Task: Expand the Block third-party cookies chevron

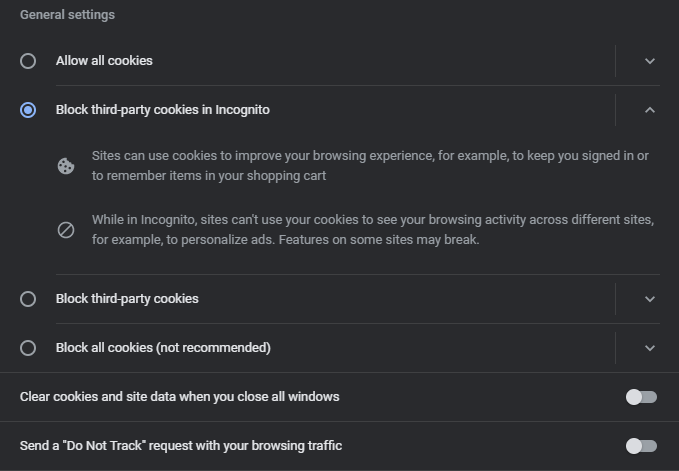Action: pyautogui.click(x=650, y=299)
